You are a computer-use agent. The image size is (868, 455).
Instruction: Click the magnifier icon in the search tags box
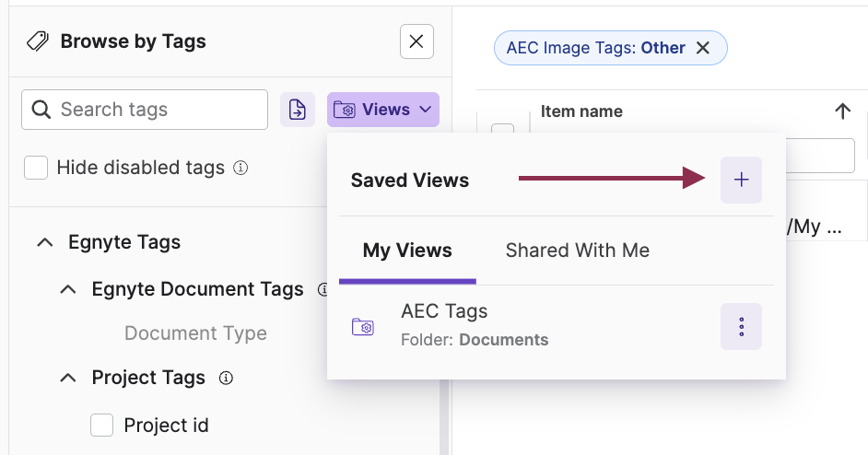[x=41, y=110]
